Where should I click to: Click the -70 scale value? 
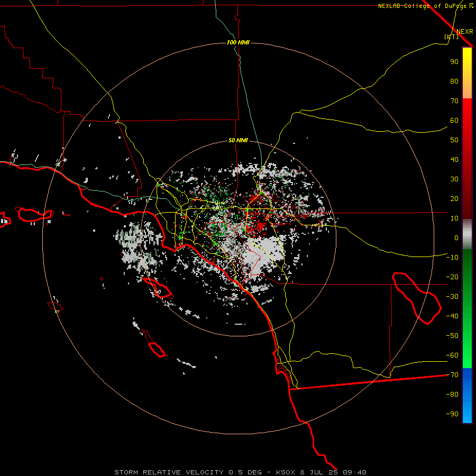coord(452,375)
